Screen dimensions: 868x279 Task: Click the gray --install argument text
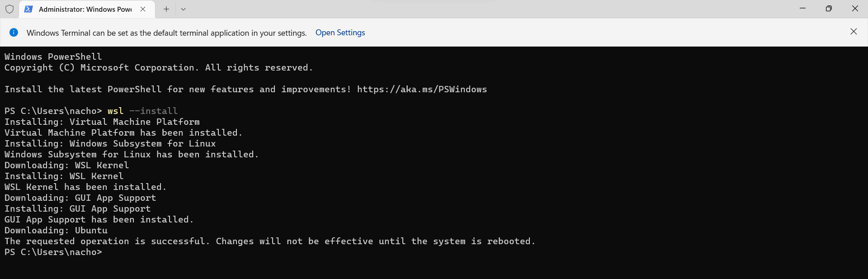(x=153, y=111)
